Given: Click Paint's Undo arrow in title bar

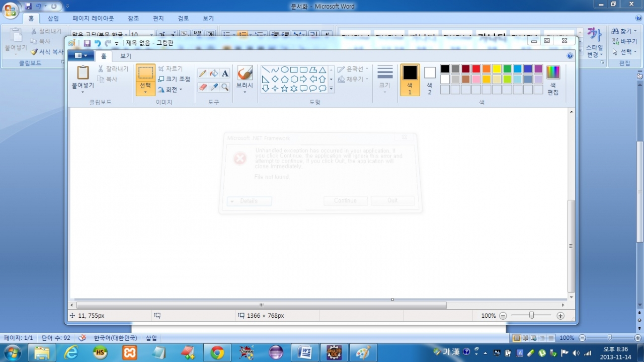Looking at the screenshot, I should [x=98, y=43].
